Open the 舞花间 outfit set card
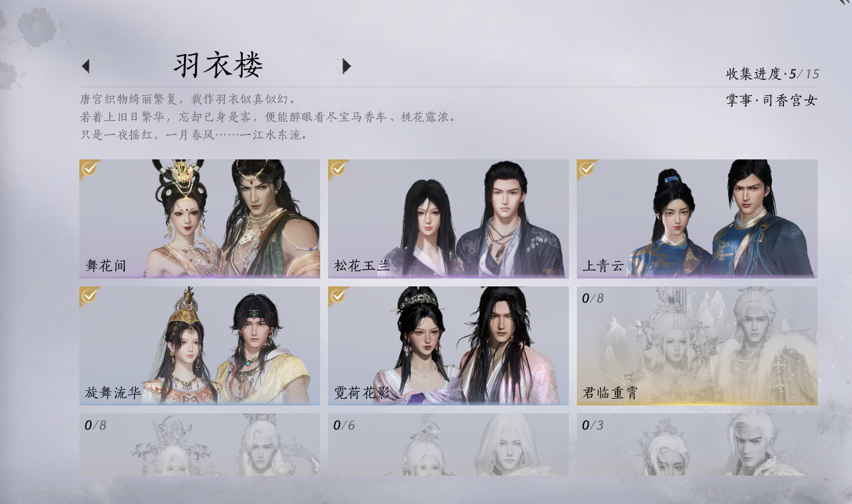This screenshot has height=504, width=852. [200, 218]
